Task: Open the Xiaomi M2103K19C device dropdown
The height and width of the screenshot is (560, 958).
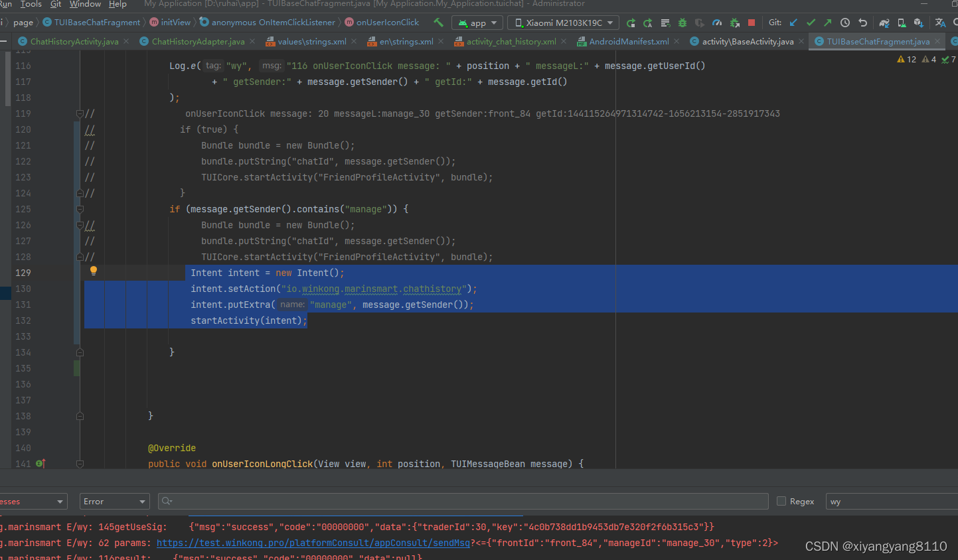Action: (x=563, y=23)
